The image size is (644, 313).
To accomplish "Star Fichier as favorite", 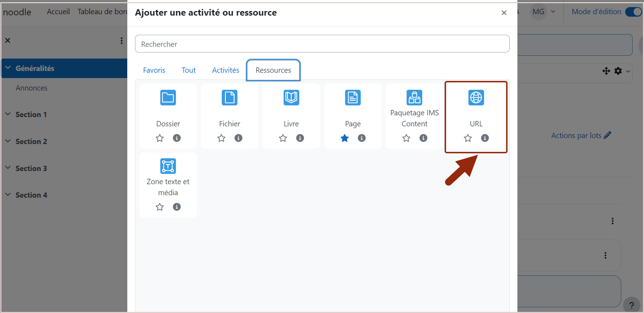I will click(x=221, y=138).
